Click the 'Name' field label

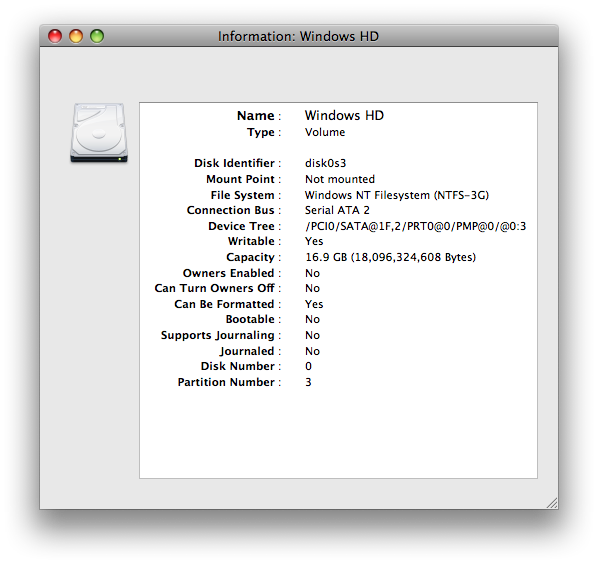click(256, 116)
